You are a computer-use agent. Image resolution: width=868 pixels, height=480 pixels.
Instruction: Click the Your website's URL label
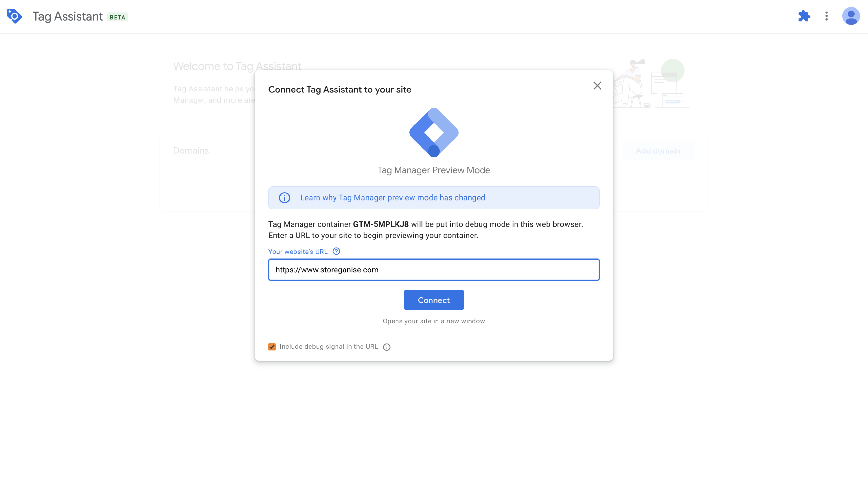[x=297, y=252]
